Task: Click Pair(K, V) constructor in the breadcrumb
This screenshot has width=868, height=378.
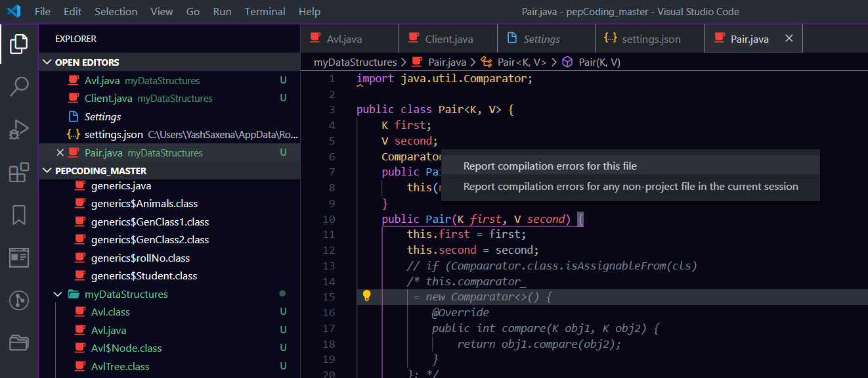Action: 599,62
